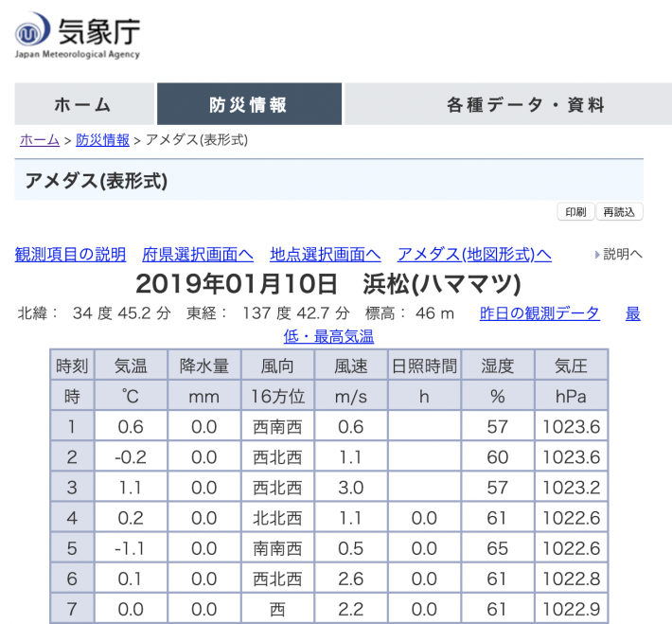Select the 防災情報 navigation tab
The height and width of the screenshot is (624, 672).
(249, 105)
